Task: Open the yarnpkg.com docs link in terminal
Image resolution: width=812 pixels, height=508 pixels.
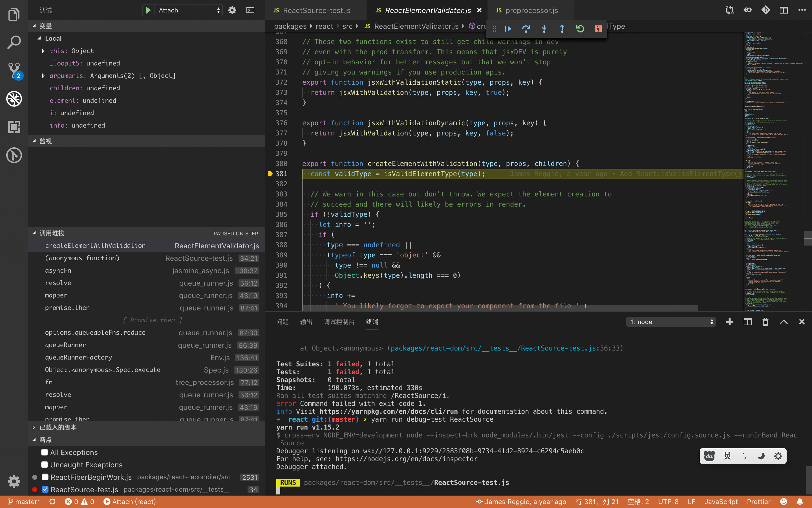Action: (x=389, y=411)
